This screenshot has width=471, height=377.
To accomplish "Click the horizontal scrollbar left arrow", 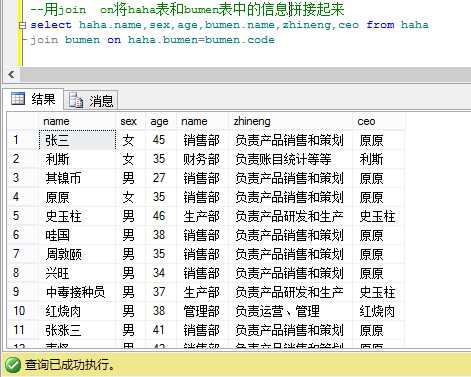I will click(x=12, y=74).
